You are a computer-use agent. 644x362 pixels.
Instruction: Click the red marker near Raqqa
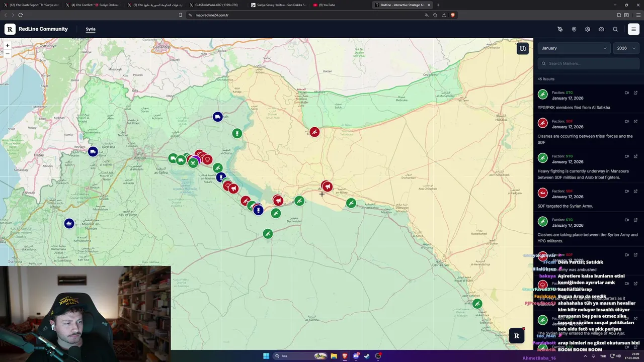pos(327,187)
